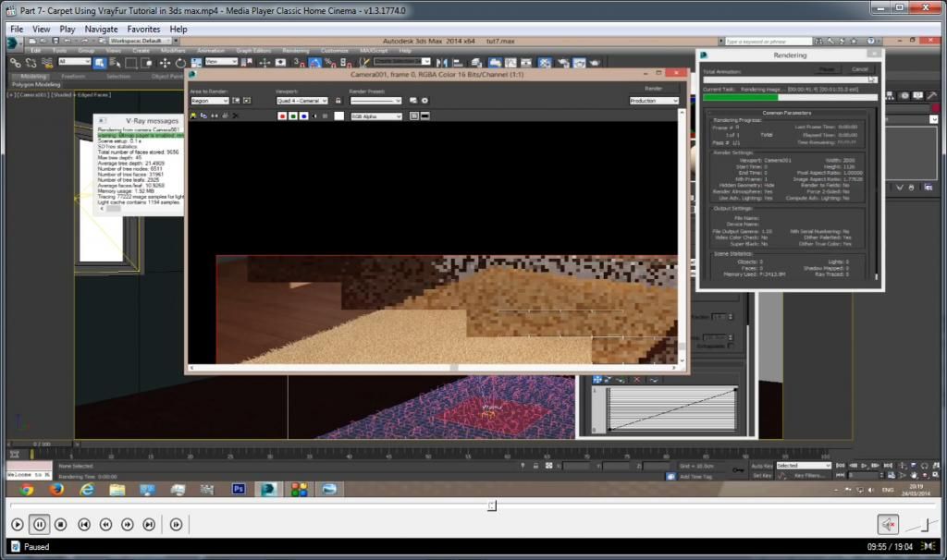The height and width of the screenshot is (560, 947).
Task: Open the Select by Name dialog icon
Action: pyautogui.click(x=115, y=63)
